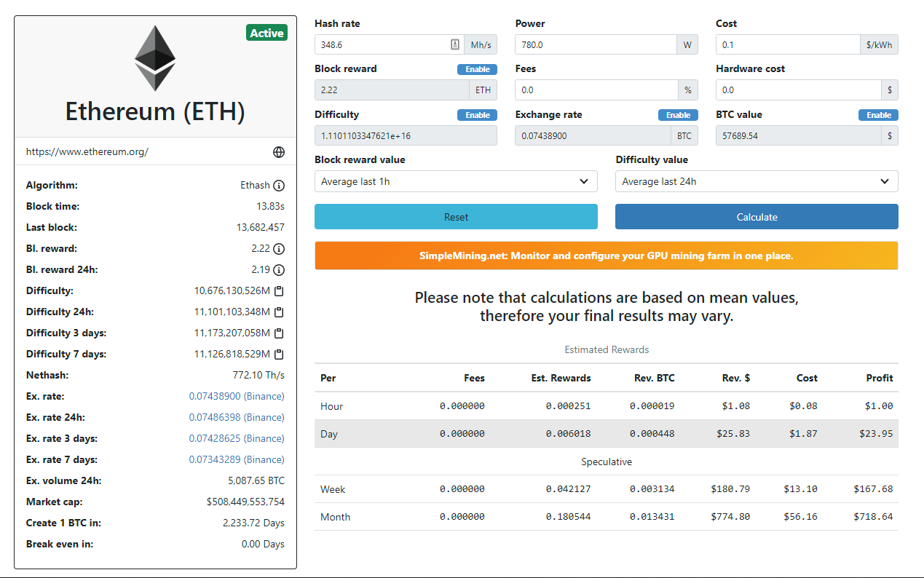Viewport: 924px width, 578px height.
Task: Click the Calculate button
Action: [x=757, y=217]
